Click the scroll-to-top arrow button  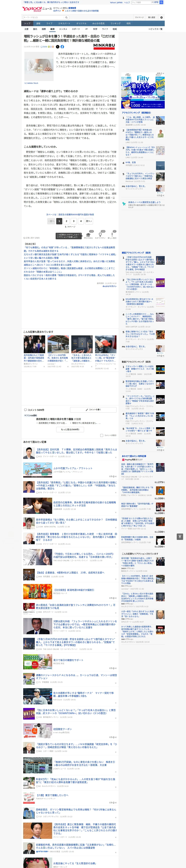pos(180,536)
